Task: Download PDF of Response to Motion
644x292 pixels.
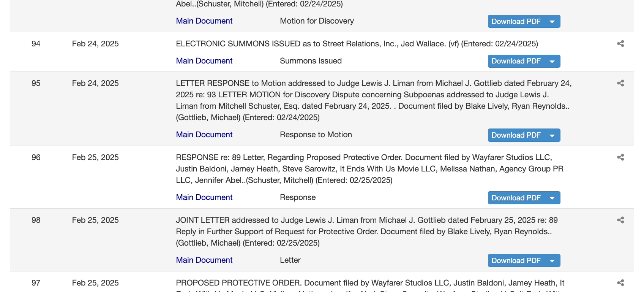Action: (516, 135)
